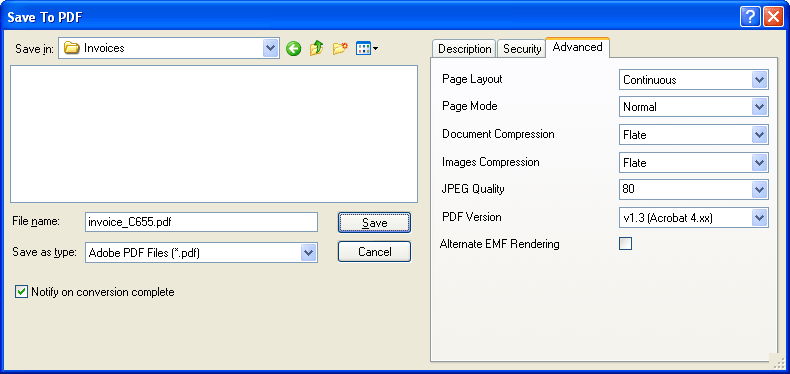The image size is (790, 374).
Task: Click the Save button
Action: click(374, 222)
